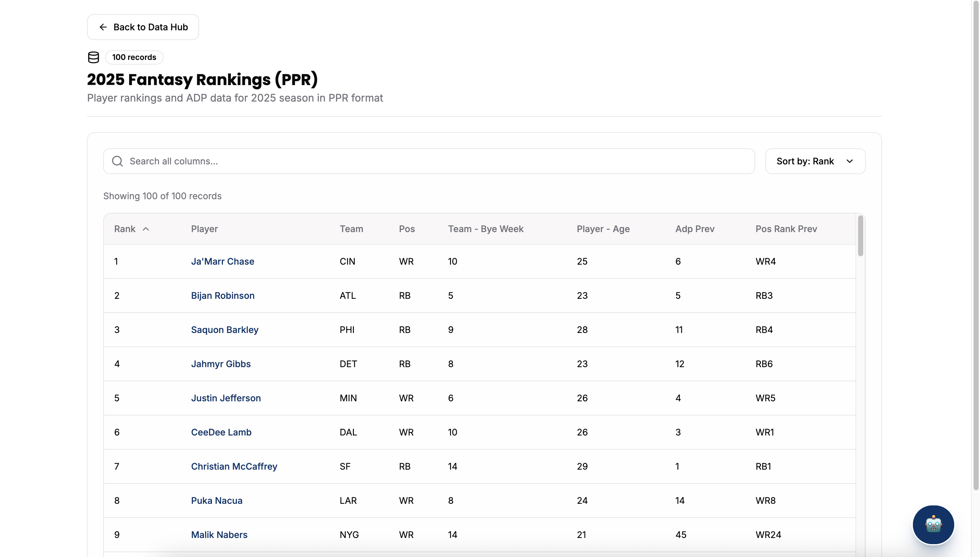
Task: Sort by Team column header
Action: (x=351, y=229)
